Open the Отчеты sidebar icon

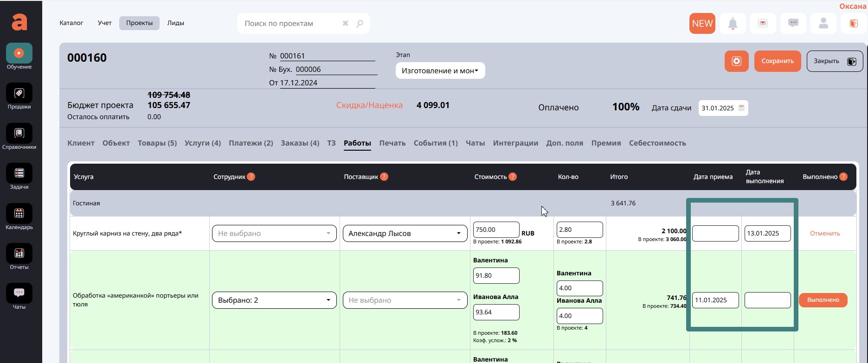(x=19, y=254)
